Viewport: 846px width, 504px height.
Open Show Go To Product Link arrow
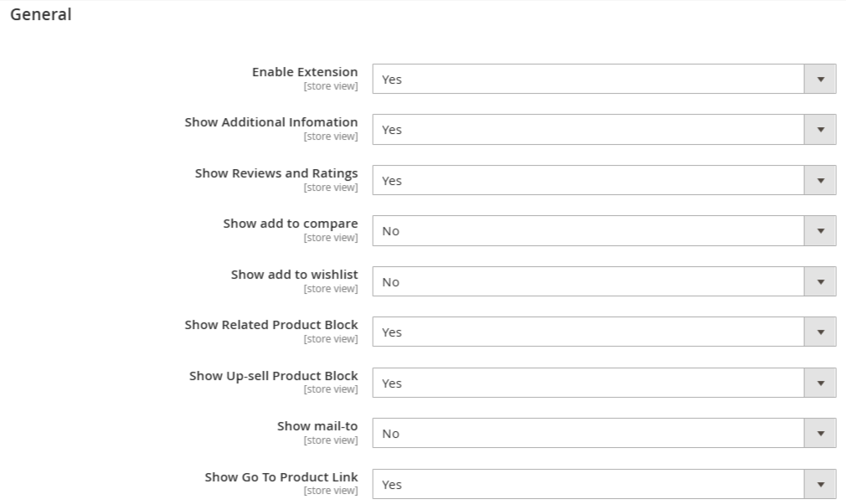pos(820,484)
